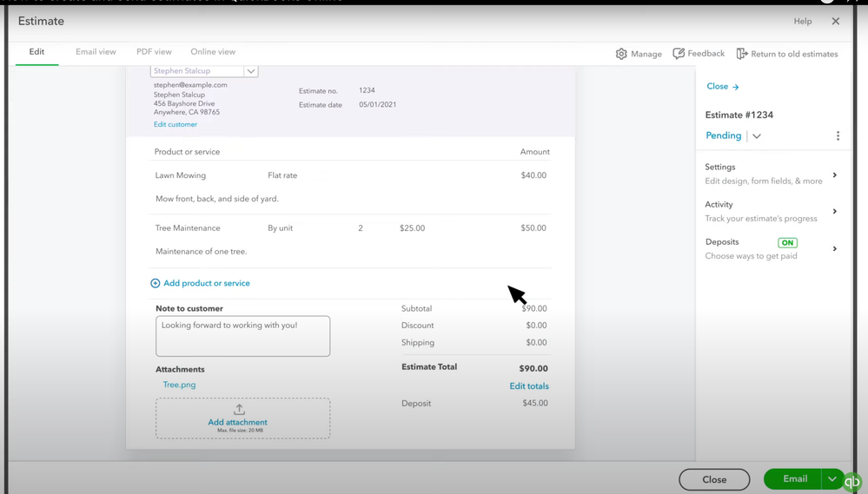Image resolution: width=868 pixels, height=494 pixels.
Task: Open the Stephen Stalcup customer dropdown
Action: pyautogui.click(x=251, y=71)
